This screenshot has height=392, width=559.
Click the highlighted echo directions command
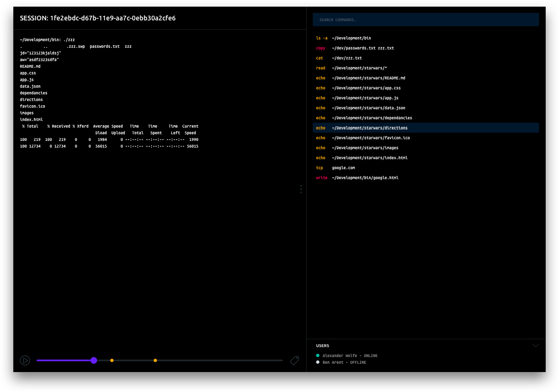425,128
